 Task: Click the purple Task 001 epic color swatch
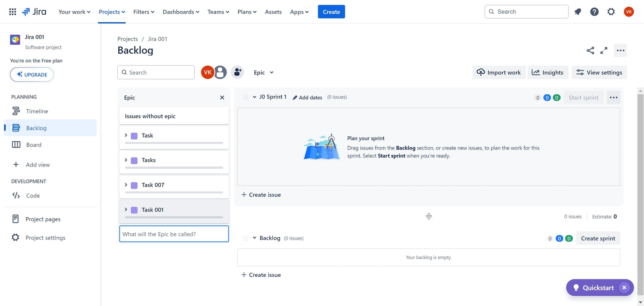click(x=134, y=210)
